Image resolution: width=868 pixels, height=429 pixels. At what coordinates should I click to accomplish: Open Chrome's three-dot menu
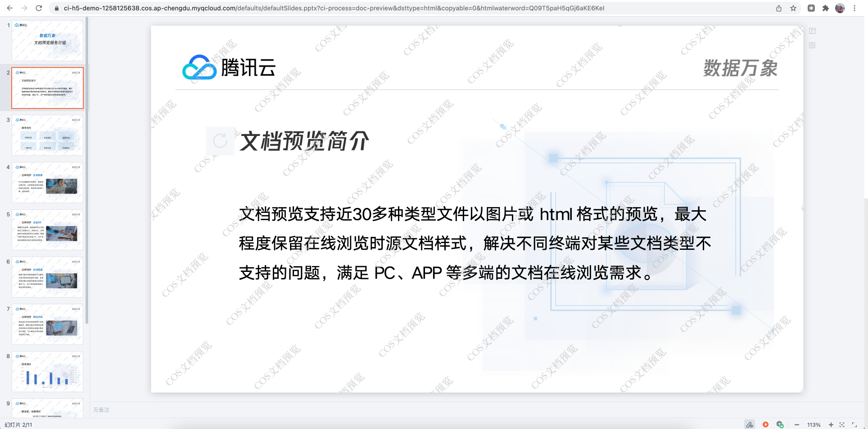click(854, 8)
